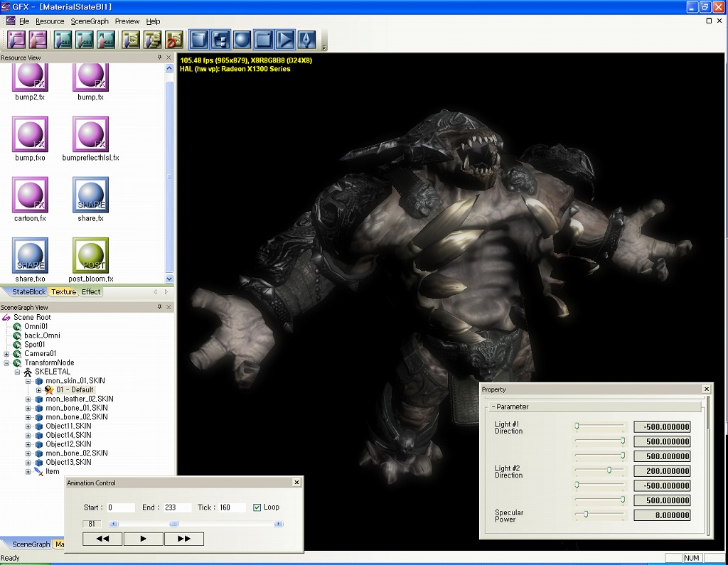Collapse the TransformNode tree node
The width and height of the screenshot is (728, 565).
6,363
